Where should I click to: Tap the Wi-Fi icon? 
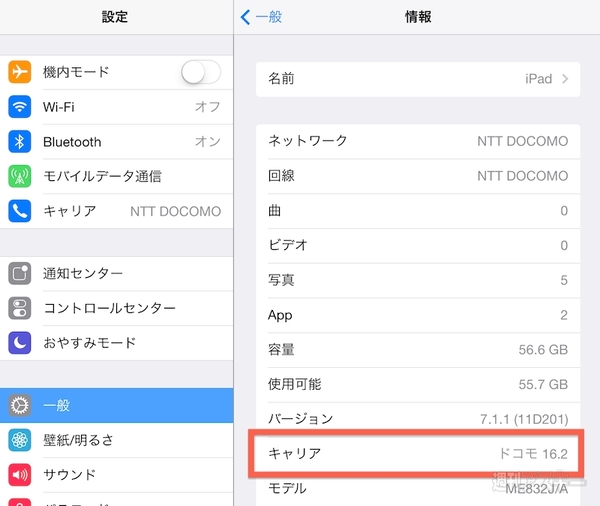(20, 107)
